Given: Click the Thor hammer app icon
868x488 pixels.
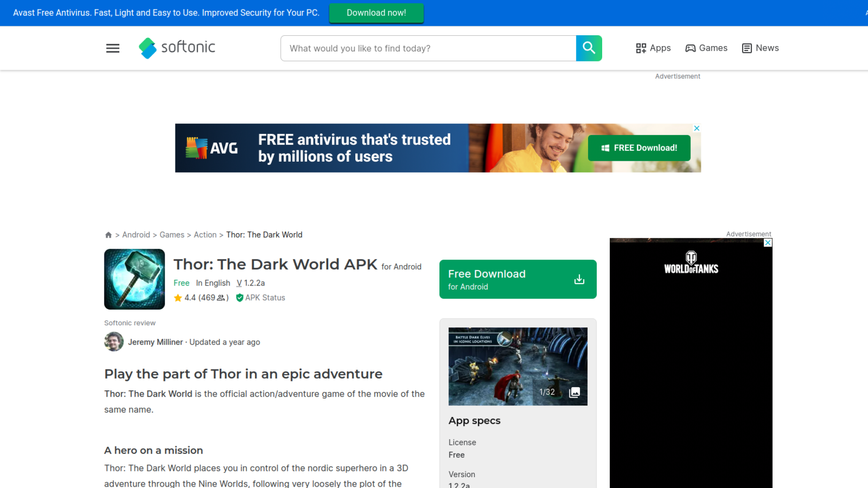Looking at the screenshot, I should point(134,279).
